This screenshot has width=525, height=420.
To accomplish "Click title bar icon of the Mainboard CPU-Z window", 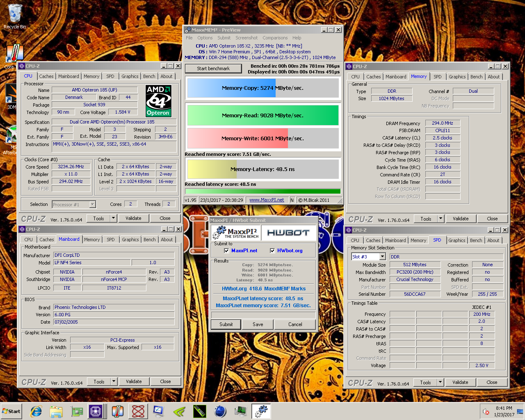I will [22, 229].
